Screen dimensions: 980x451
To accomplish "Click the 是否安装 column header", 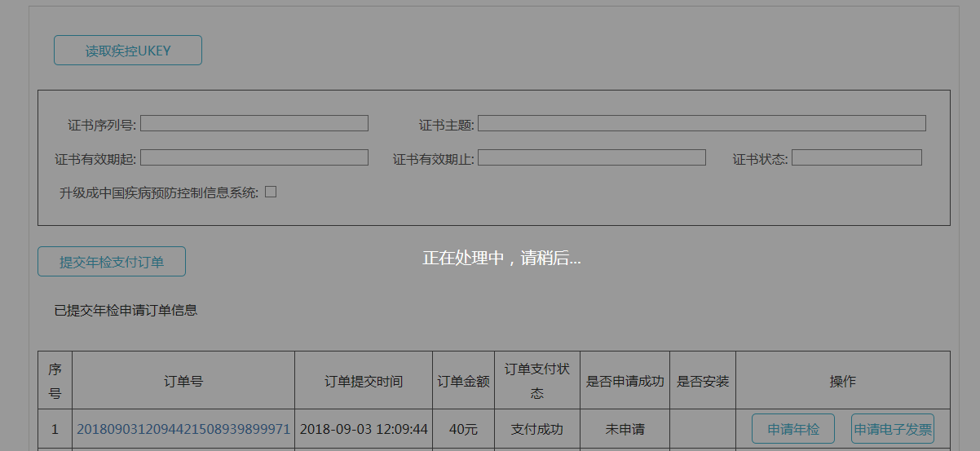I will click(x=703, y=381).
